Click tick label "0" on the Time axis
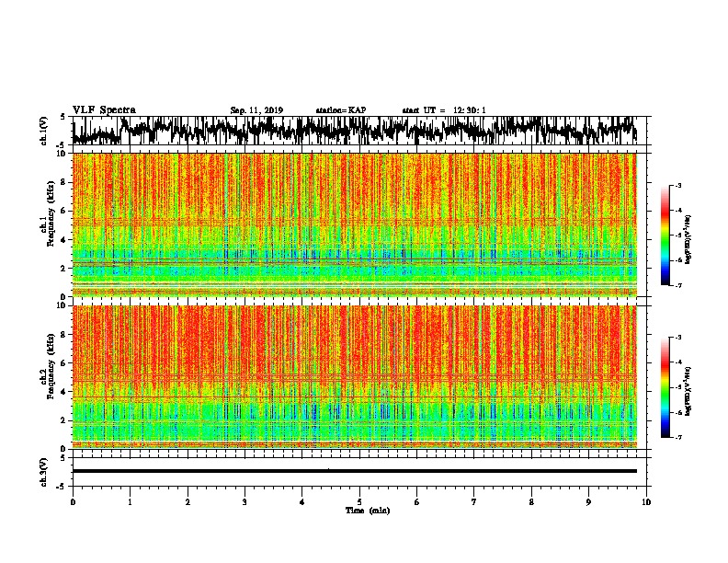The height and width of the screenshot is (563, 728). coord(73,502)
